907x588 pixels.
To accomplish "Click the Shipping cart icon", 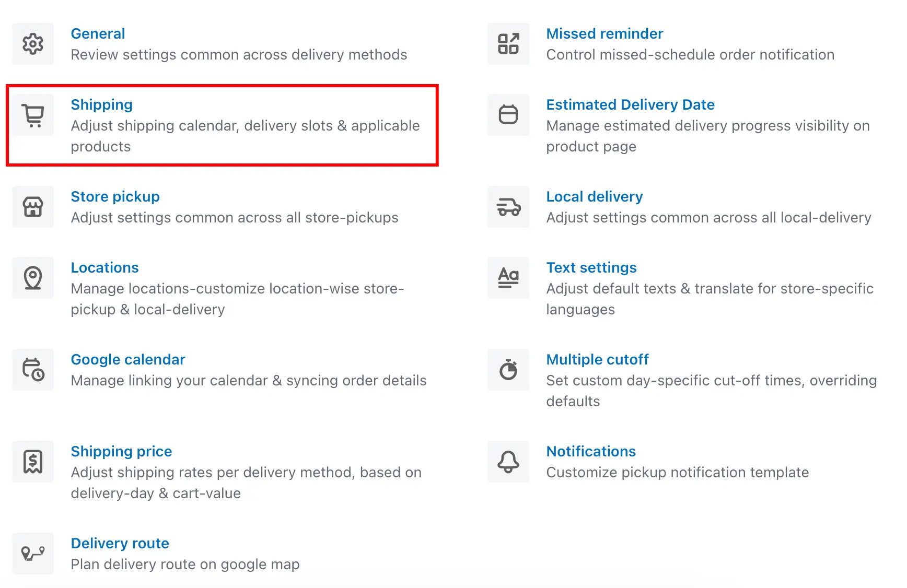I will pos(33,115).
